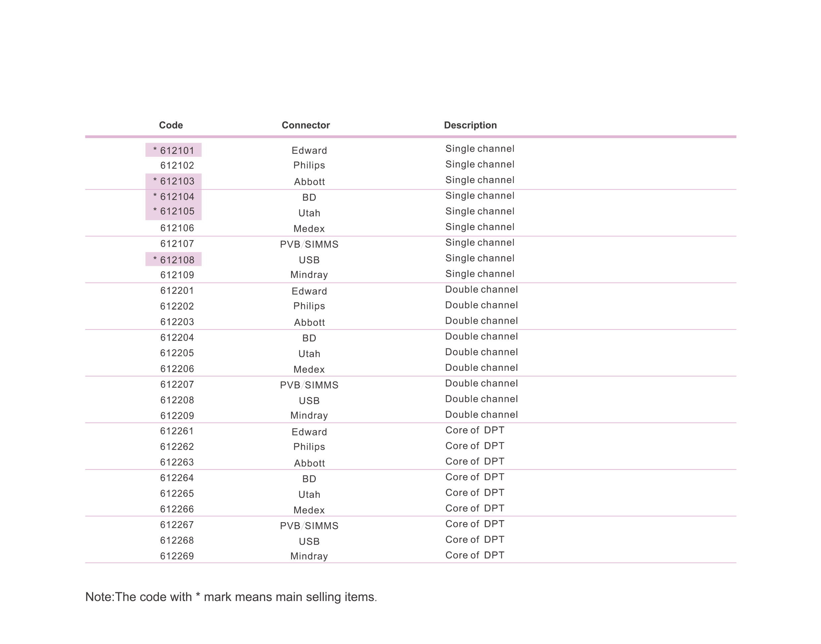Select highlighted code 612101
Viewport: 821px width, 644px height.
pyautogui.click(x=174, y=150)
